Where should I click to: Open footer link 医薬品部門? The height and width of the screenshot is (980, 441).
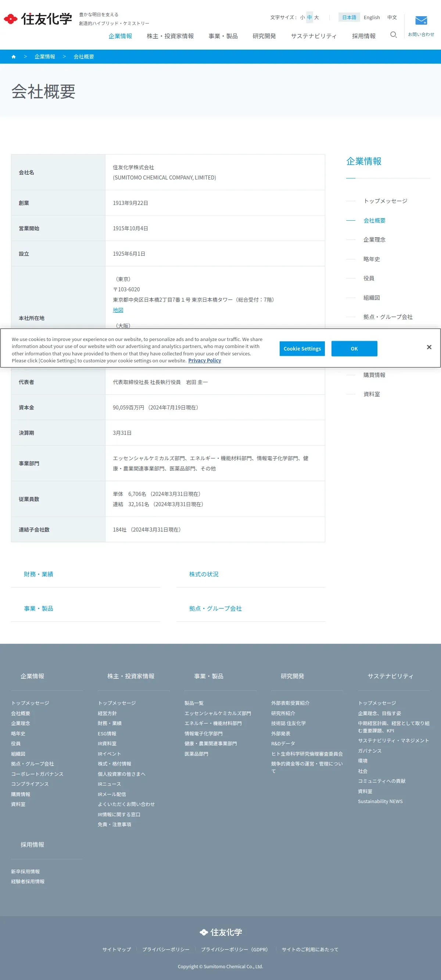pos(196,754)
